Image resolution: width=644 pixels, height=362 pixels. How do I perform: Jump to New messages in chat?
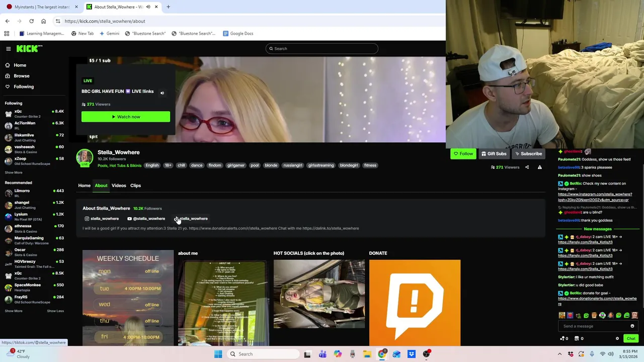coord(597,229)
